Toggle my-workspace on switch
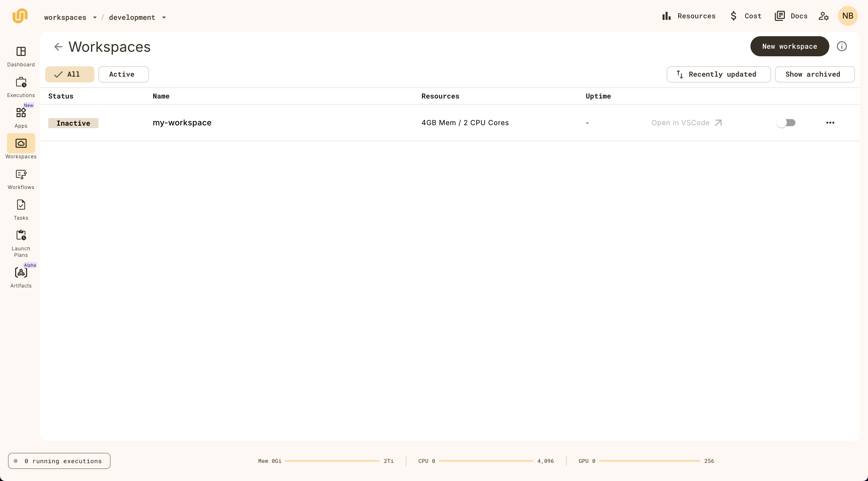Image resolution: width=868 pixels, height=481 pixels. tap(786, 123)
